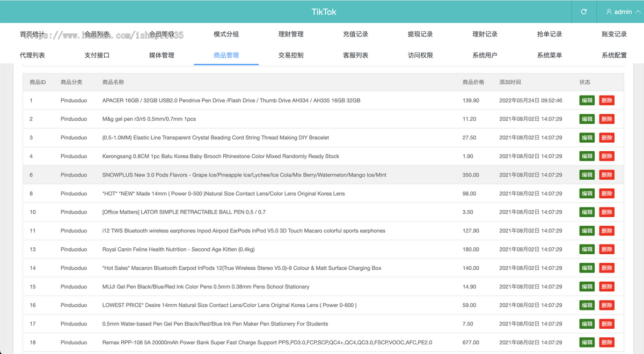Open 系统配置 tab
Viewport: 644px width, 354px height.
tap(614, 55)
